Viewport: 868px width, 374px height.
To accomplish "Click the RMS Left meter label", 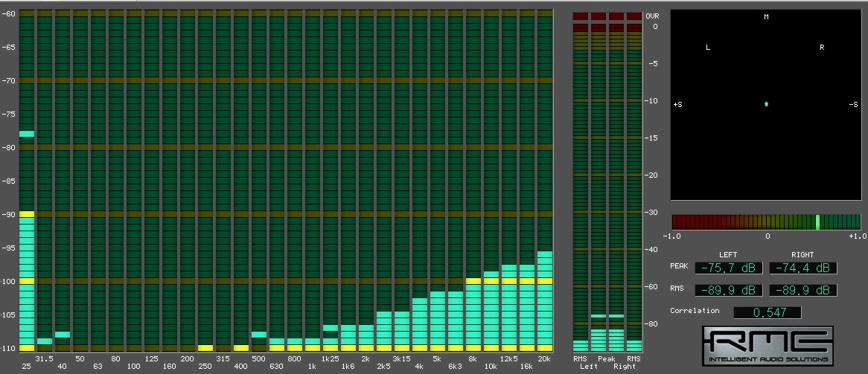I will [580, 359].
